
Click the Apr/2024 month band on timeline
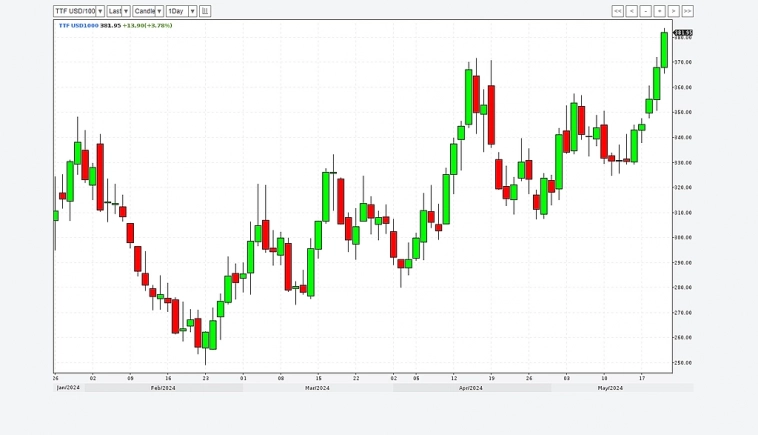tap(471, 388)
